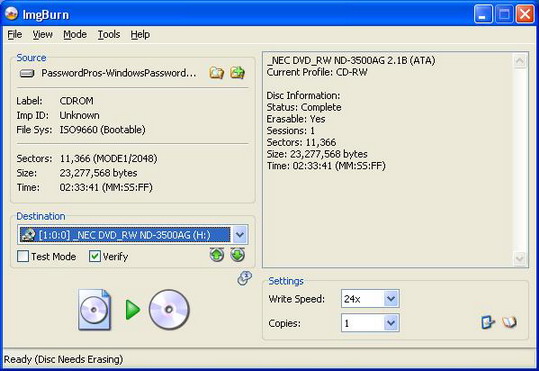Click the large destination disc icon
Screen dimensions: 539x371
pyautogui.click(x=169, y=309)
